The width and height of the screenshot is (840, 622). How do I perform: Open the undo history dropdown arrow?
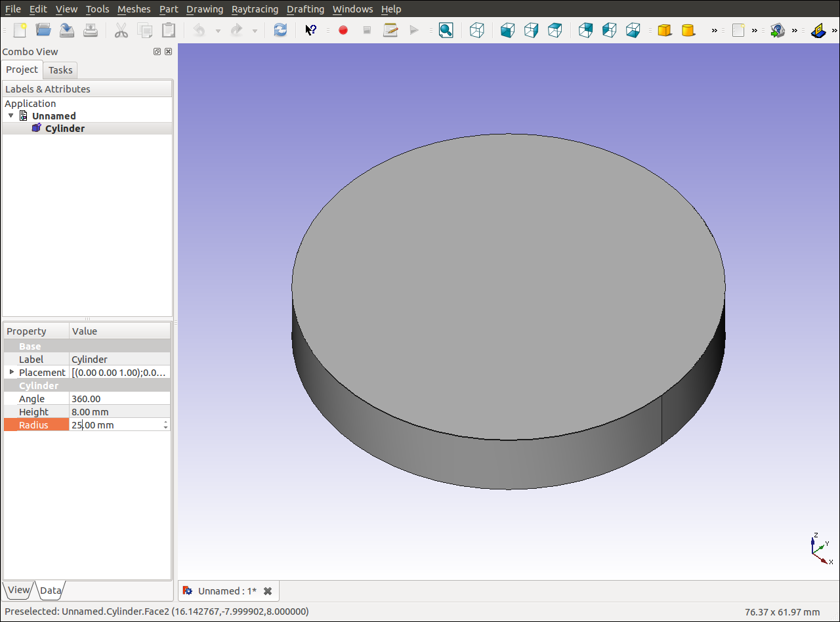point(218,31)
